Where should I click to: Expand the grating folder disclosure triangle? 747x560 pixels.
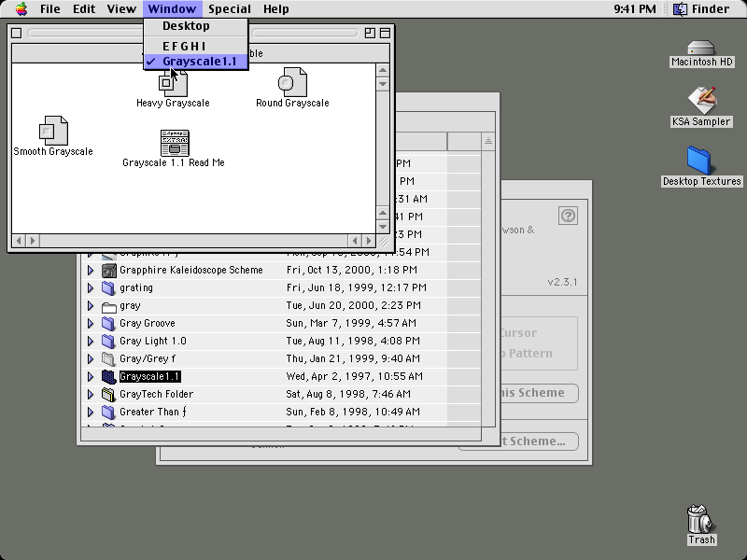[x=90, y=287]
